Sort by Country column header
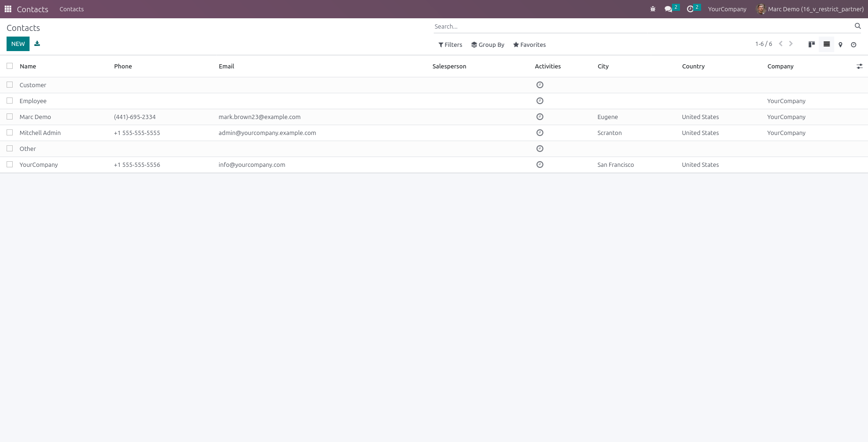 (x=693, y=66)
